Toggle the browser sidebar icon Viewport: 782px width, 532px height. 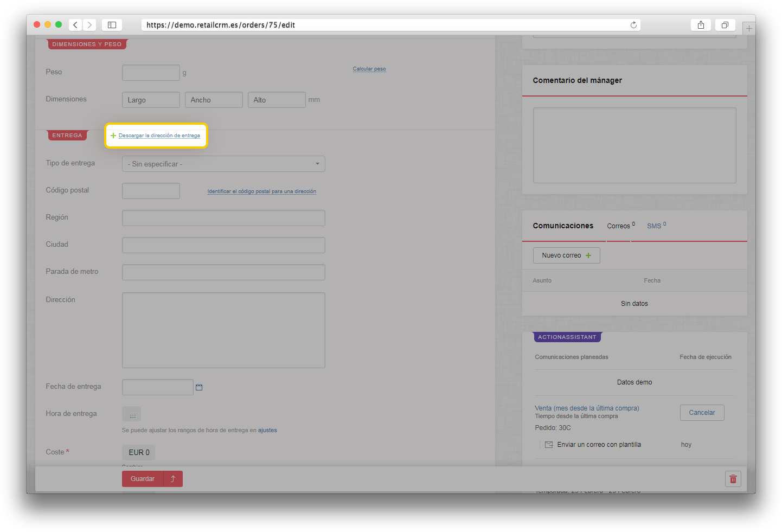[112, 25]
